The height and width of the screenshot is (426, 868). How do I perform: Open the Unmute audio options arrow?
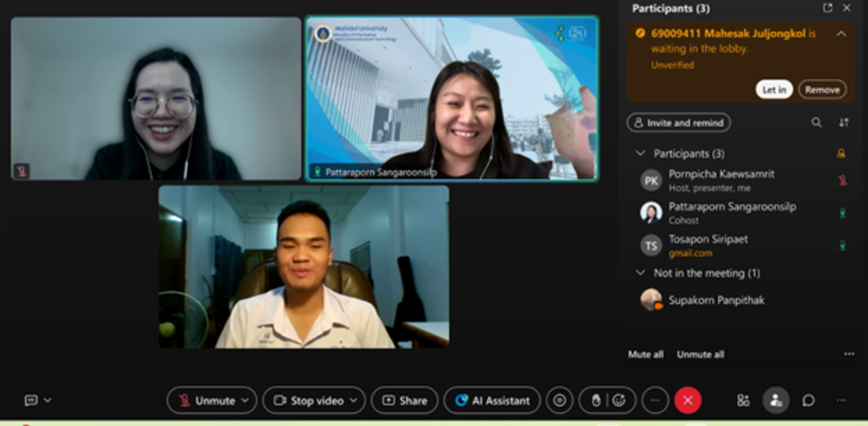(x=245, y=400)
